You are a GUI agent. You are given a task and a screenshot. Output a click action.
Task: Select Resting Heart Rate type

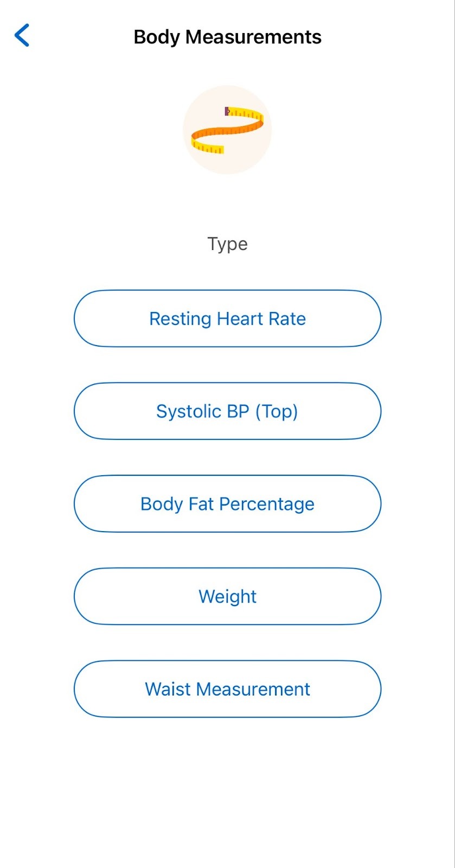227,318
